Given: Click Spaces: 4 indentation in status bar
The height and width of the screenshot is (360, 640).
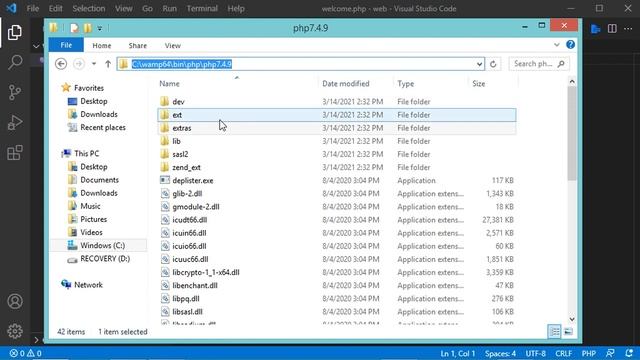Looking at the screenshot, I should [500, 353].
